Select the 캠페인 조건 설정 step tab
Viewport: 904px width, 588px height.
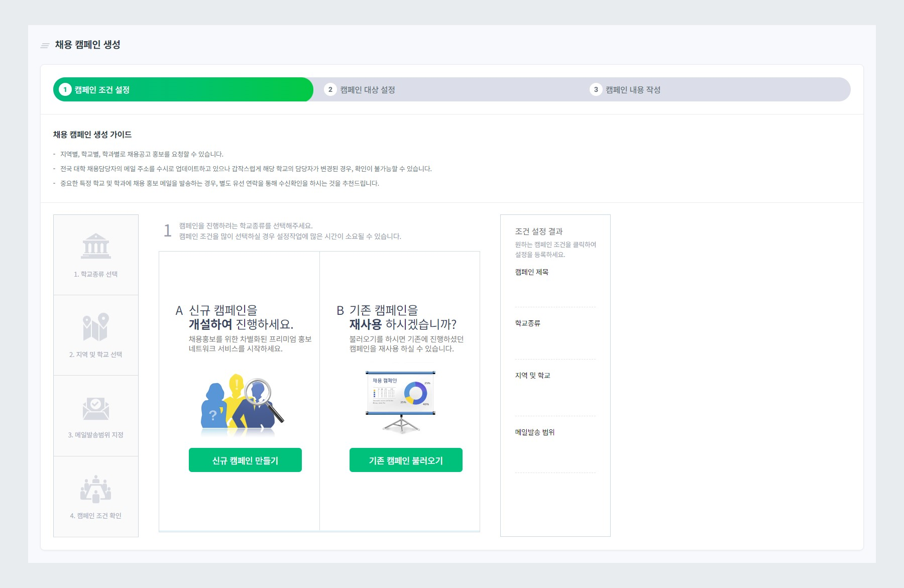[x=183, y=89]
